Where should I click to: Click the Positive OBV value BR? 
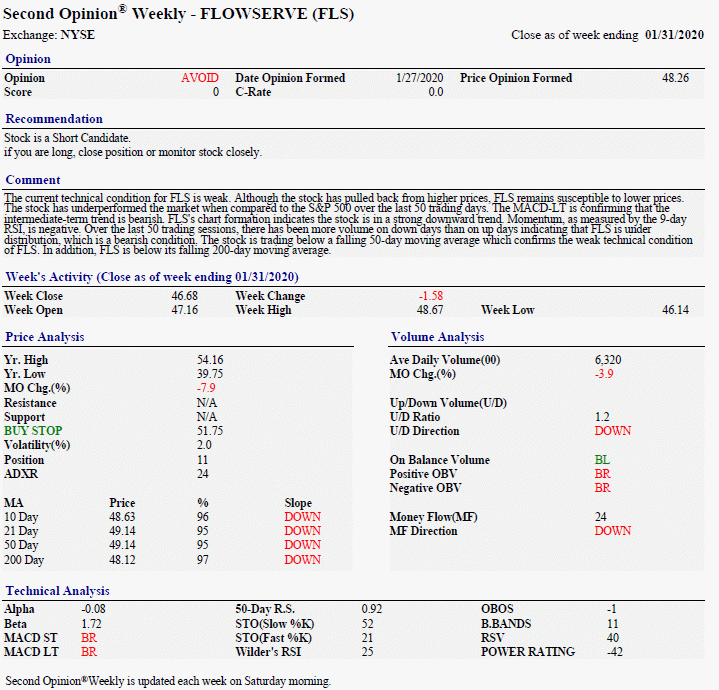[603, 474]
